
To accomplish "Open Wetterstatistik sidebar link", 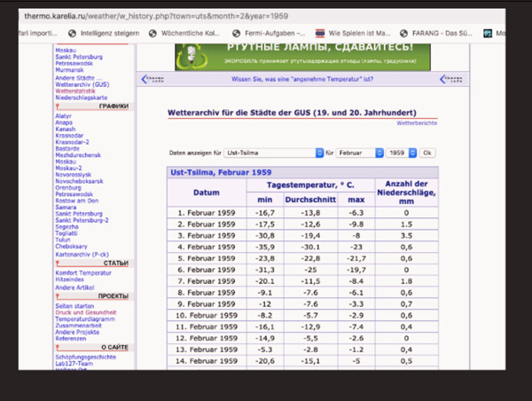I will 75,91.
